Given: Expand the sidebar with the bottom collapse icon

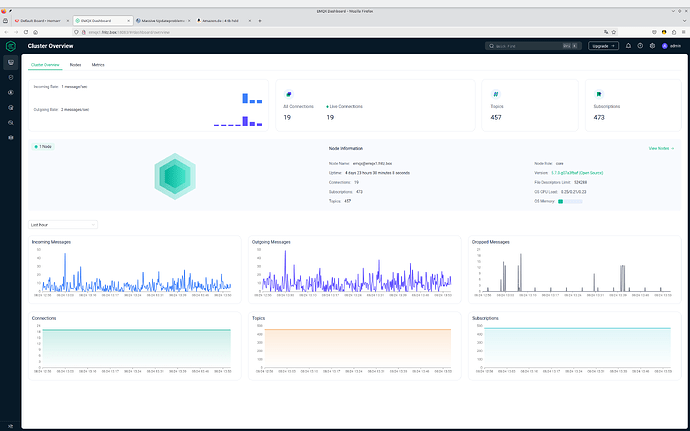Looking at the screenshot, I should pos(11,426).
